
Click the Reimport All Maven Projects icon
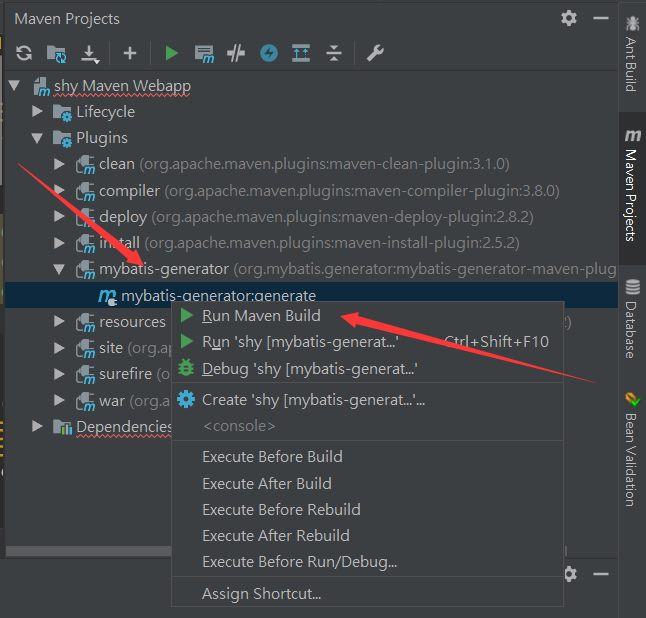(x=24, y=53)
